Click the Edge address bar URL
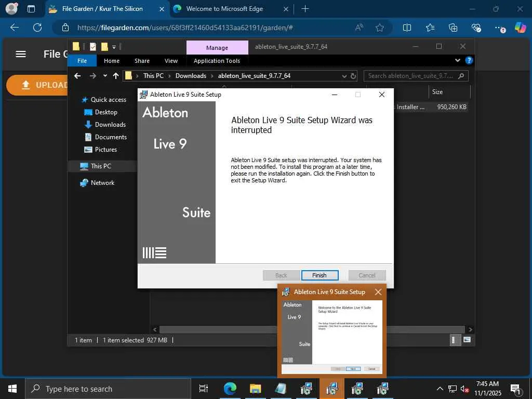This screenshot has height=399, width=532. click(185, 28)
